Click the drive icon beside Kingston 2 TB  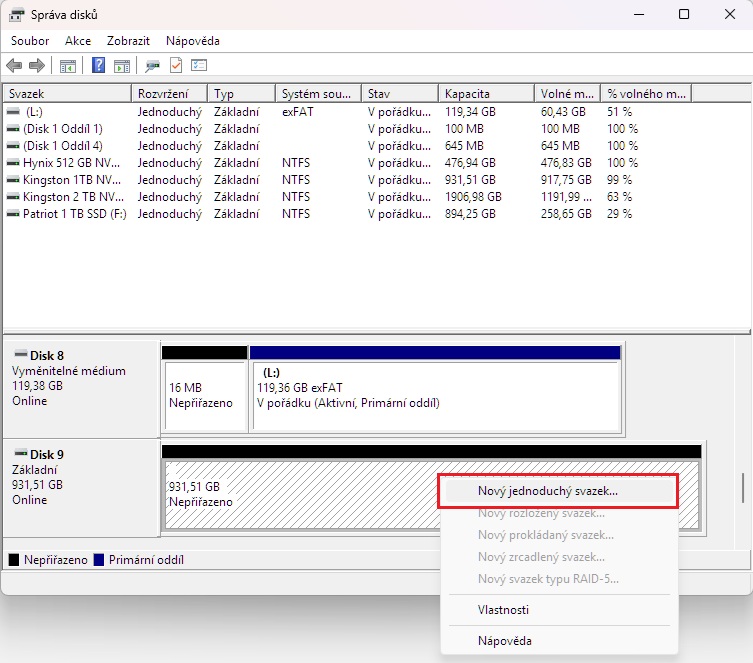pos(13,197)
